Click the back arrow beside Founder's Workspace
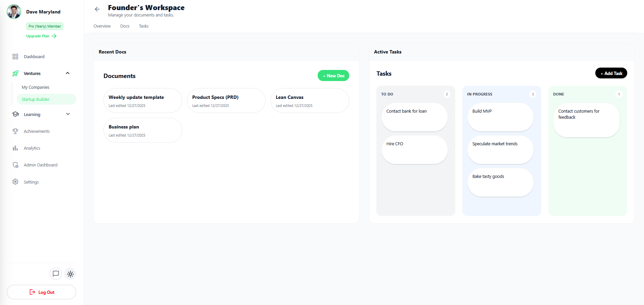644x305 pixels. tap(97, 9)
